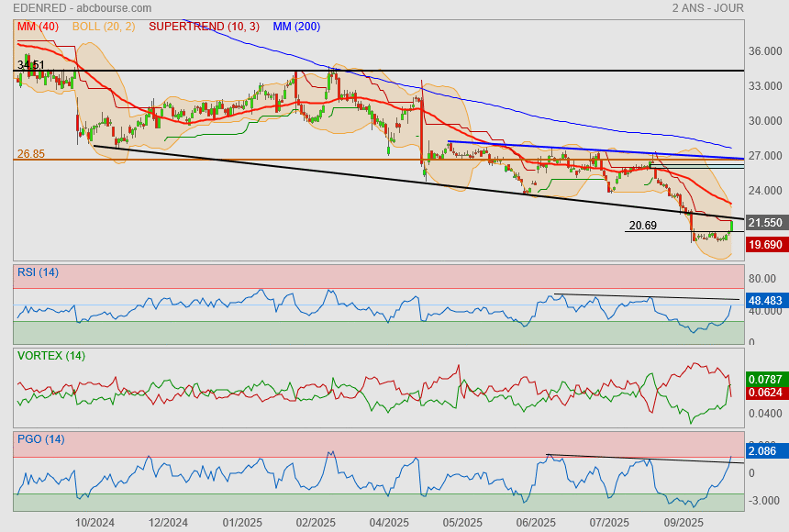Select the 02/2025 date on time axis

point(316,522)
